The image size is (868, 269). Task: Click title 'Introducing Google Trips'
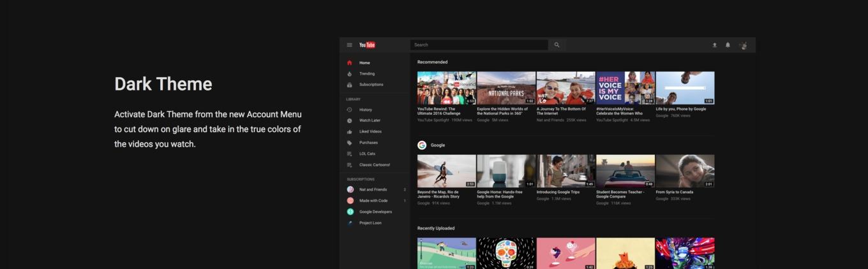(x=558, y=192)
